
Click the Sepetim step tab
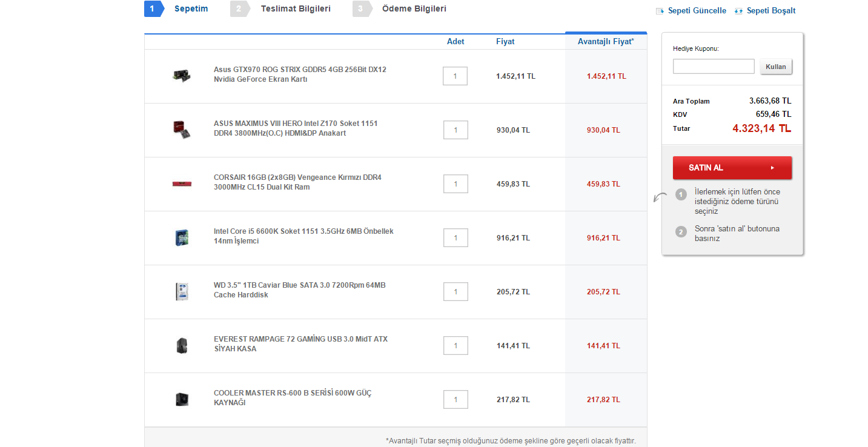coord(190,9)
